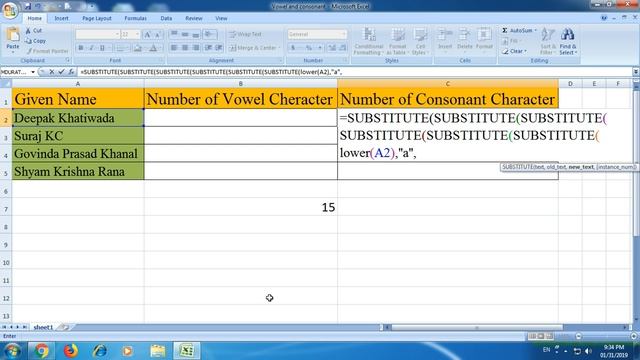Click the Excel taskbar button
Viewport: 640px width, 360px height.
click(x=187, y=351)
